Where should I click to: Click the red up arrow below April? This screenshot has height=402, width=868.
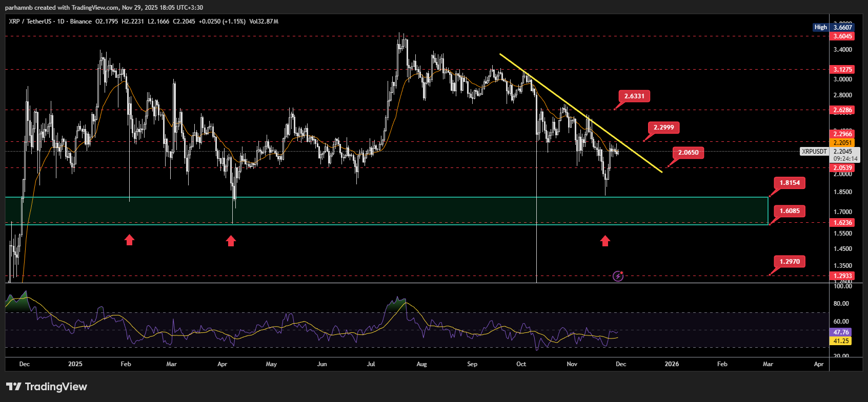pyautogui.click(x=231, y=241)
